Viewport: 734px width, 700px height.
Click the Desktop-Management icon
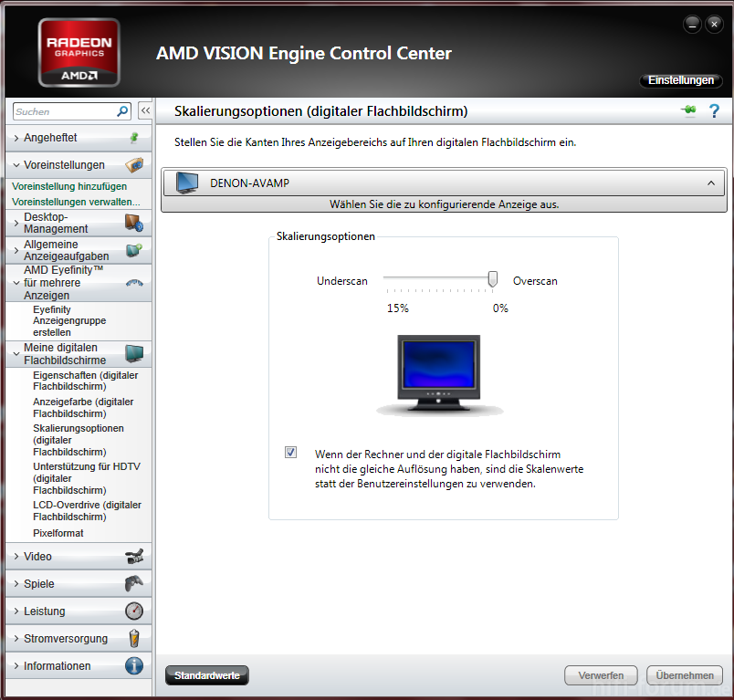pos(134,223)
